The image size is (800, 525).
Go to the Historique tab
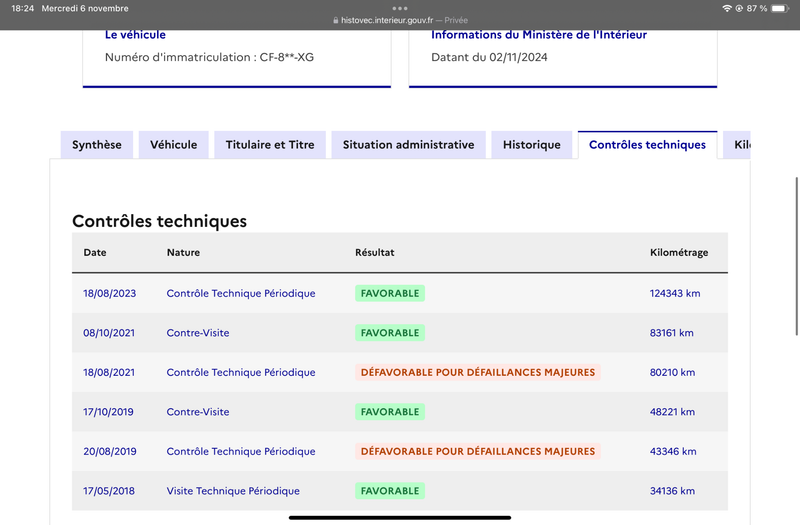pyautogui.click(x=532, y=145)
